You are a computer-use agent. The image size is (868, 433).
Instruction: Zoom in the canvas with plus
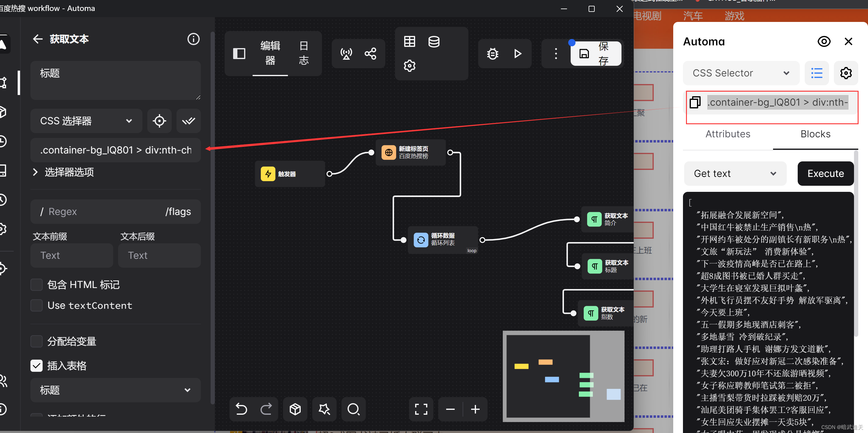475,409
